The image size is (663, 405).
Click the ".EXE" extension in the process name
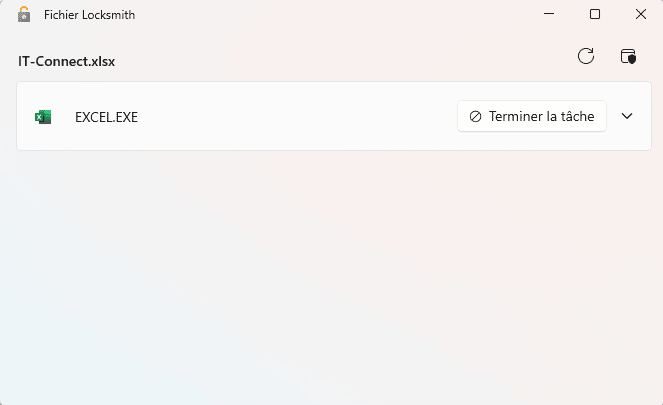[125, 117]
